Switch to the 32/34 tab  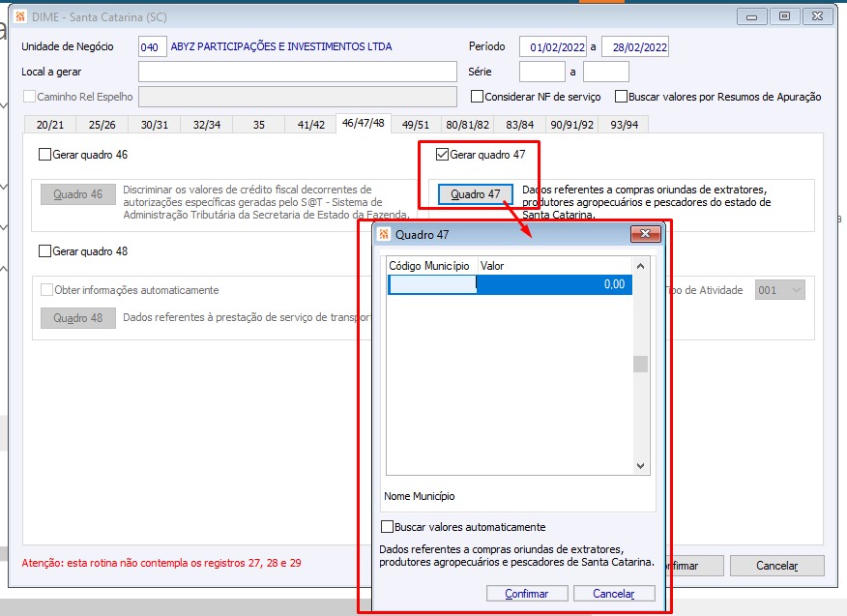[x=207, y=125]
